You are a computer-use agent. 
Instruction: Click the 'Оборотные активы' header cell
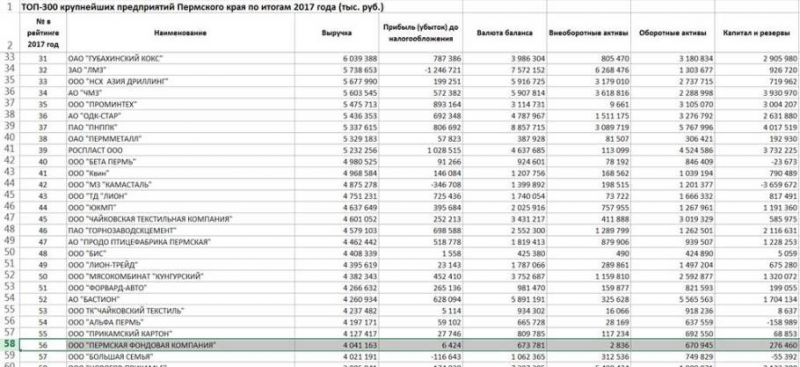tap(672, 33)
